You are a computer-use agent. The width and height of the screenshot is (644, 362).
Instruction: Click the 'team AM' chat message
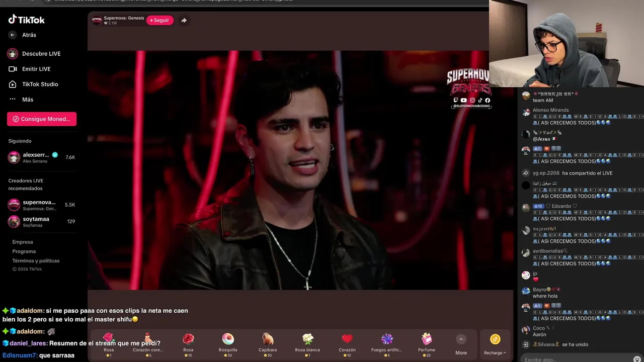click(x=543, y=101)
